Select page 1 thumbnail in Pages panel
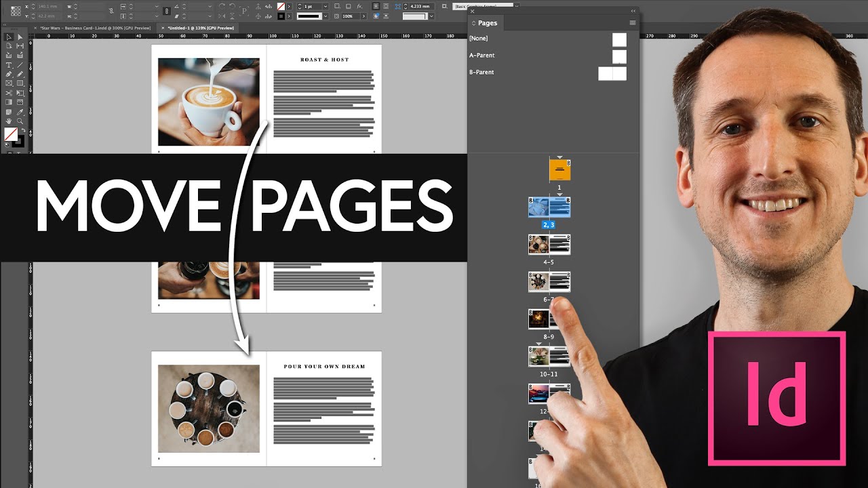868x488 pixels. [x=559, y=170]
